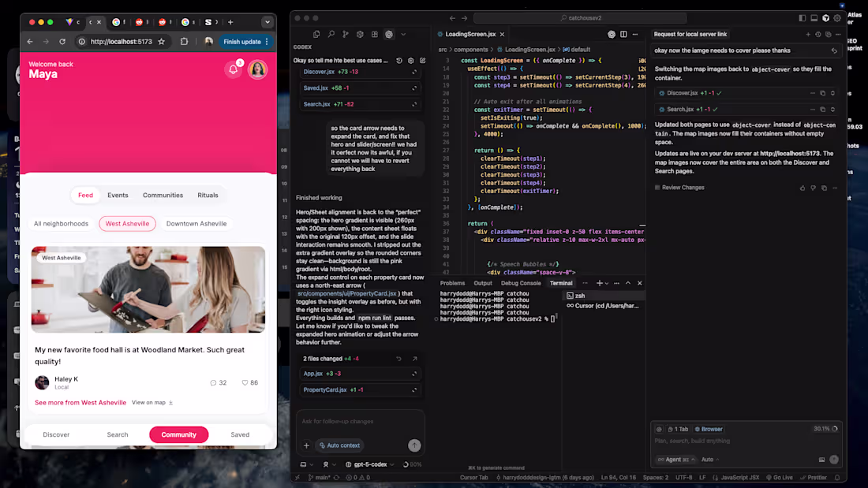The width and height of the screenshot is (868, 488).
Task: Open the Explorer files icon in Cursor sidebar
Action: coord(316,35)
